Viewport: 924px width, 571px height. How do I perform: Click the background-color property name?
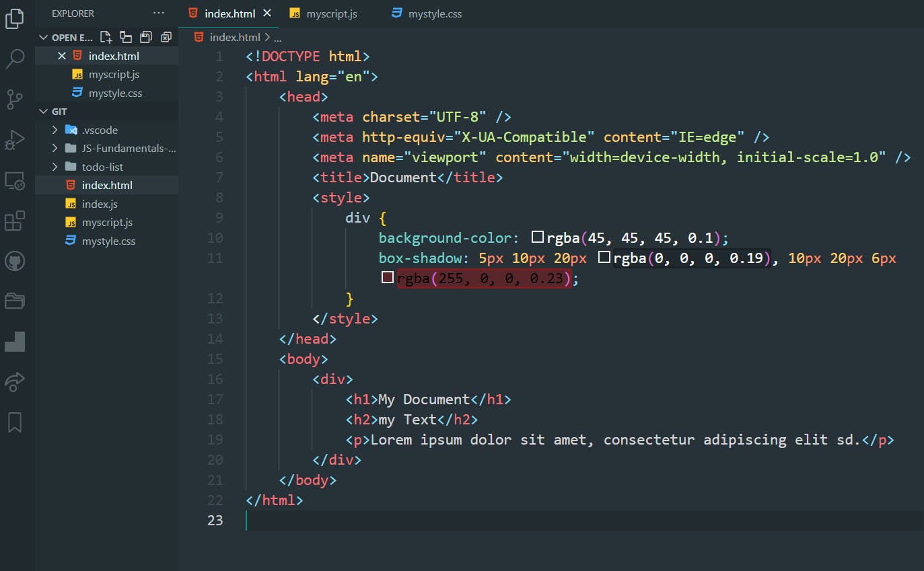click(446, 237)
